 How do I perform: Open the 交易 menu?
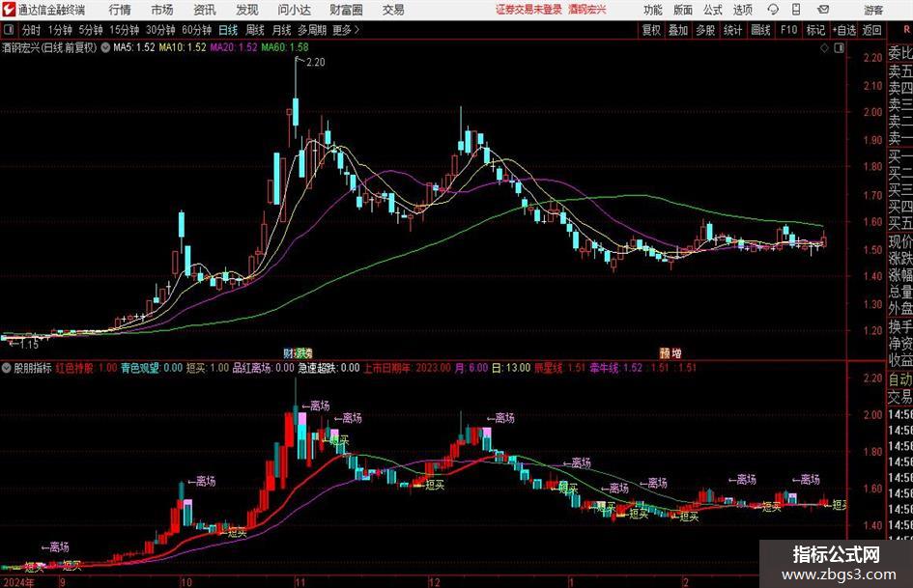(393, 10)
